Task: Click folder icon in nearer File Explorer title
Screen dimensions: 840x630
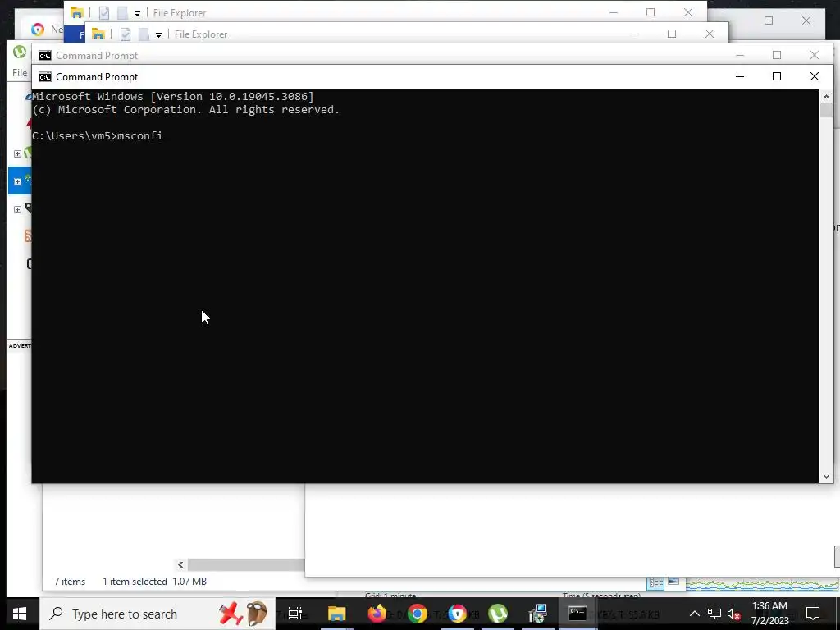Action: tap(98, 34)
